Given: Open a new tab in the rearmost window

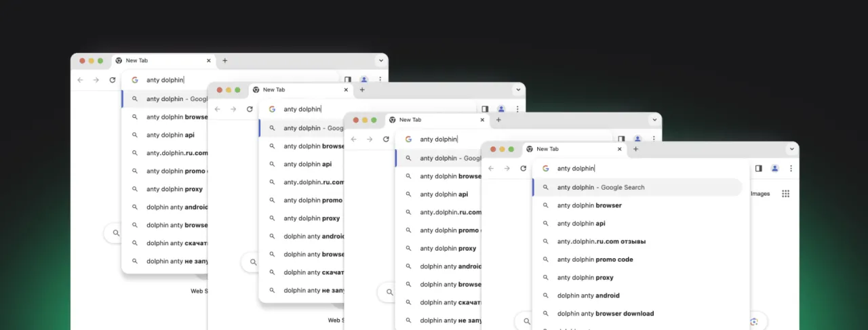Looking at the screenshot, I should point(225,61).
